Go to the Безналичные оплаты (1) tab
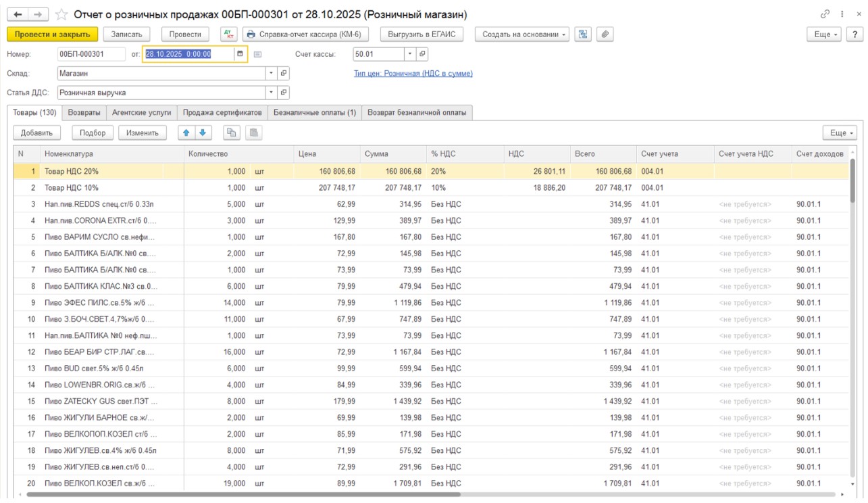Image resolution: width=868 pixels, height=503 pixels. (315, 113)
